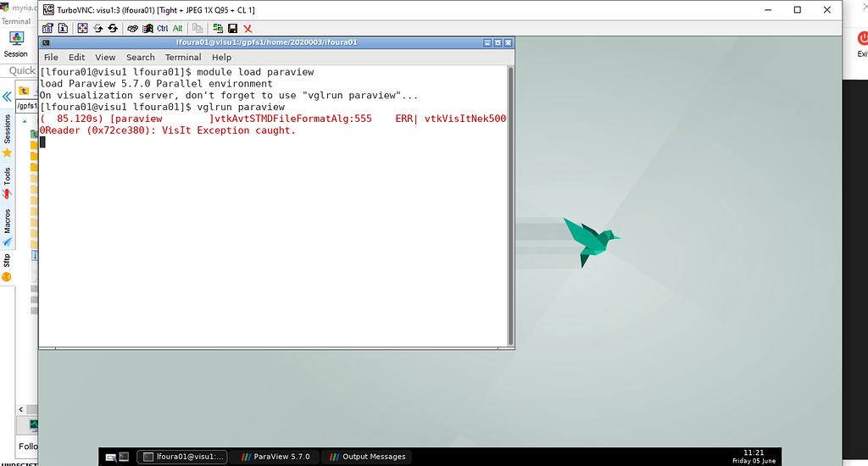Image resolution: width=868 pixels, height=466 pixels.
Task: Click the clipboard transfer toolbar icon
Action: coord(198,28)
